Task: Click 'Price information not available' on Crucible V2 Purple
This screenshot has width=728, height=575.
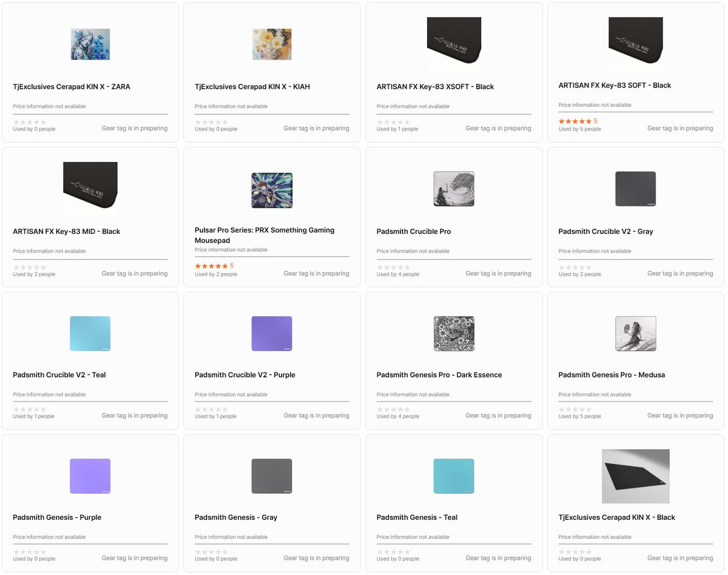Action: pyautogui.click(x=231, y=395)
